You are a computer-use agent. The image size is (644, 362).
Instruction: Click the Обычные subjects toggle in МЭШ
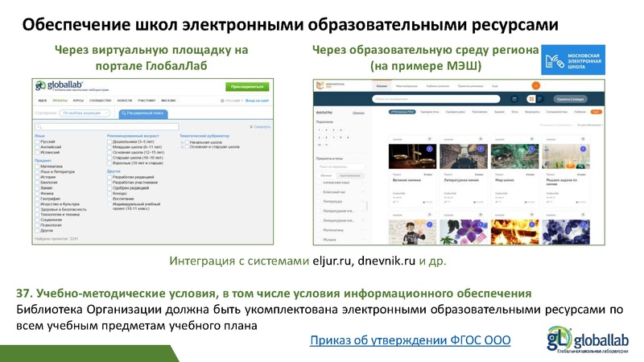coord(326,175)
